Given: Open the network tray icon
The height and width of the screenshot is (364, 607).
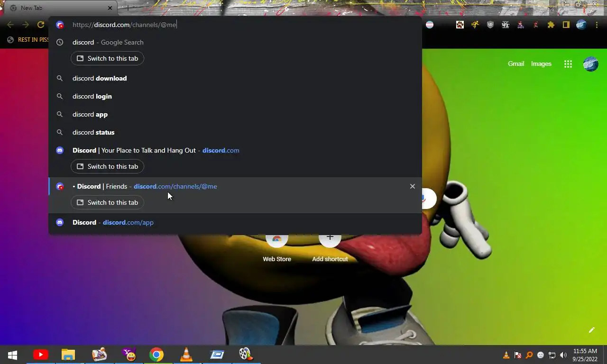Looking at the screenshot, I should pos(552,355).
